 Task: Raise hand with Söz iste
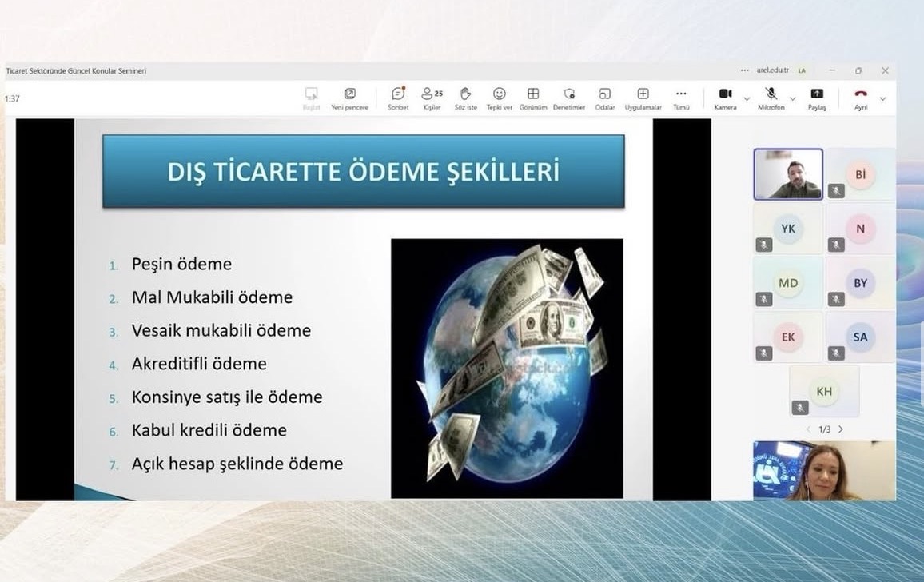pyautogui.click(x=465, y=98)
